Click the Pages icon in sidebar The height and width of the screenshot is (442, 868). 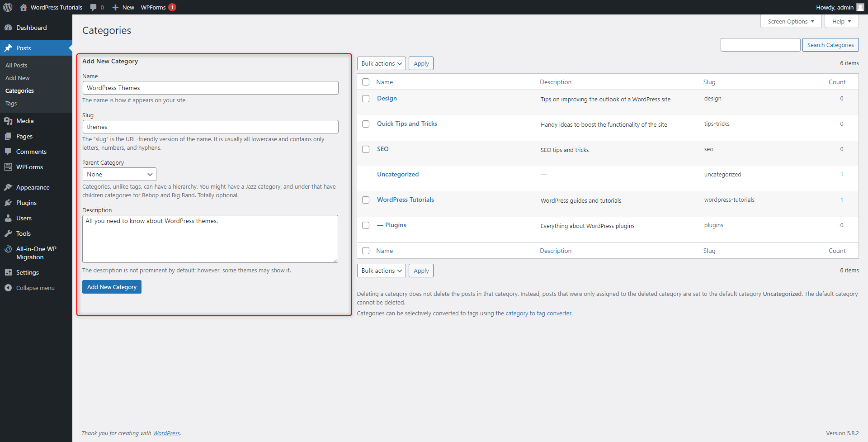pos(8,136)
